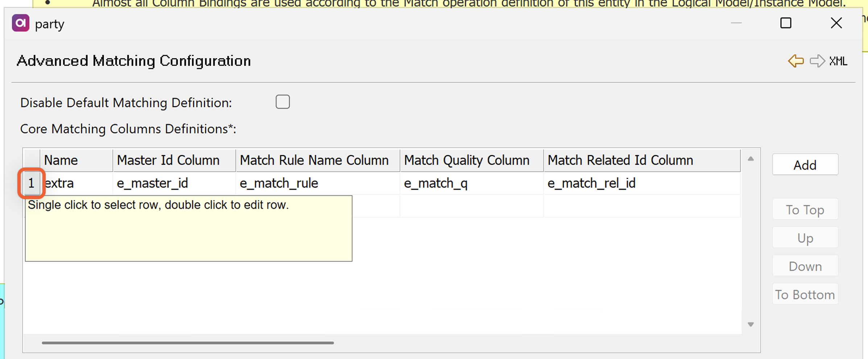The width and height of the screenshot is (868, 359).
Task: Enable Disable Default Matching Definition
Action: [283, 102]
